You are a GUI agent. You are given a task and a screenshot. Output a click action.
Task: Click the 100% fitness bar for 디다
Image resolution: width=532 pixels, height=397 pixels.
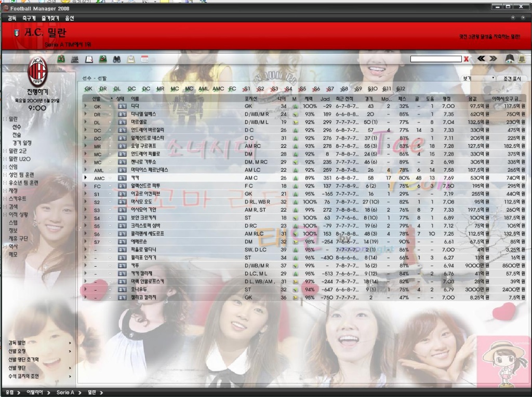(311, 106)
